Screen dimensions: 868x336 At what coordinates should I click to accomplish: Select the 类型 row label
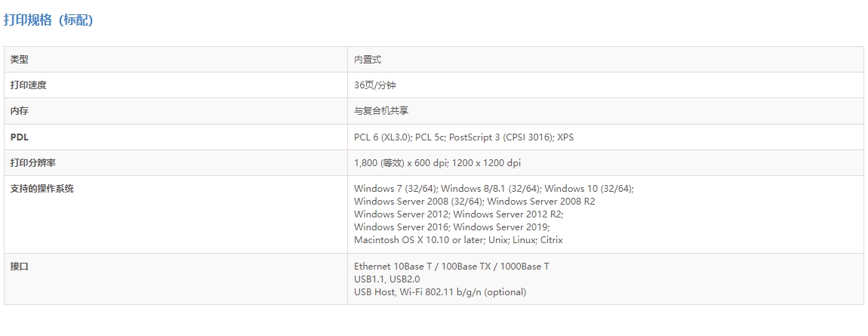20,60
